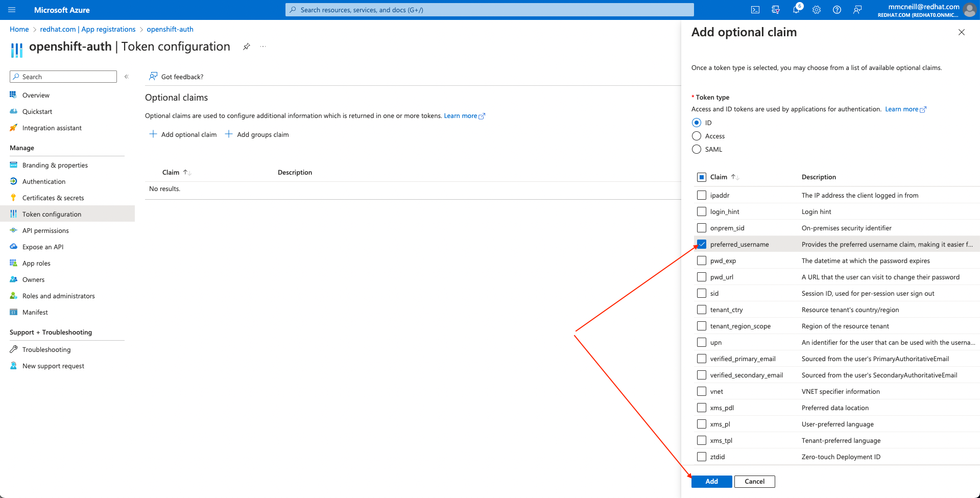Click Add to apply the selected claim
Viewport: 980px width, 498px height.
(711, 481)
